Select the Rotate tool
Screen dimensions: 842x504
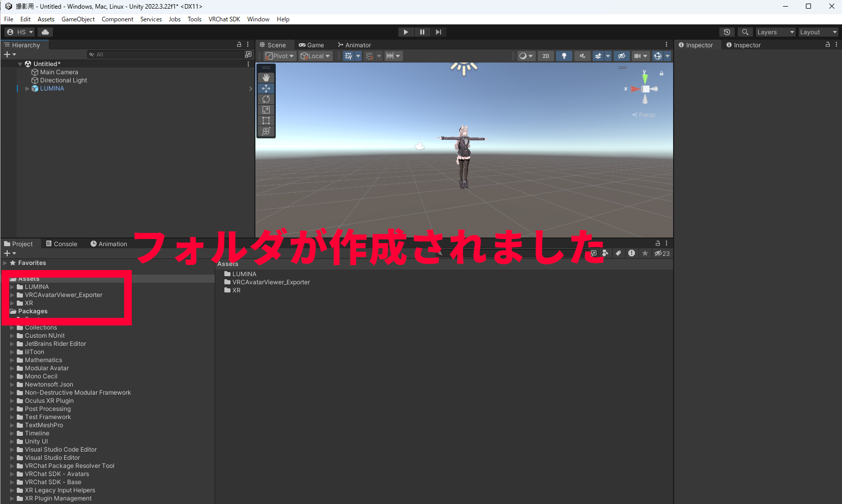[x=266, y=99]
